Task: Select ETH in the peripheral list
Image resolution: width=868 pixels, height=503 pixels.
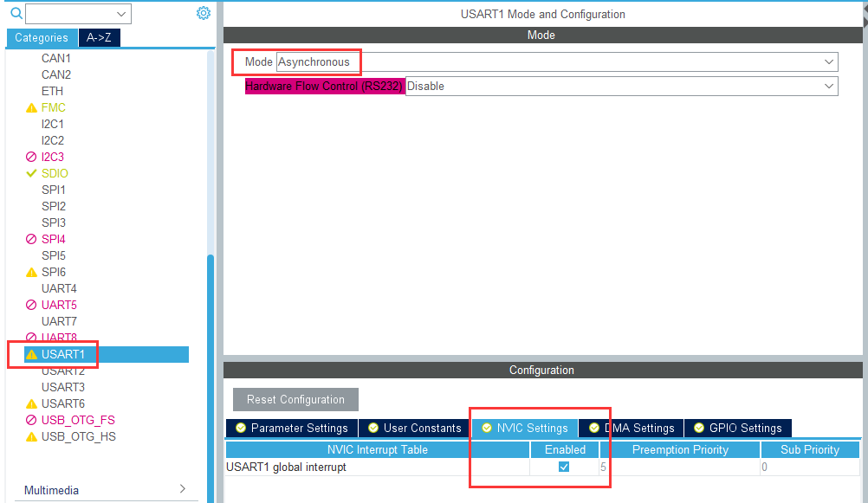Action: [52, 91]
